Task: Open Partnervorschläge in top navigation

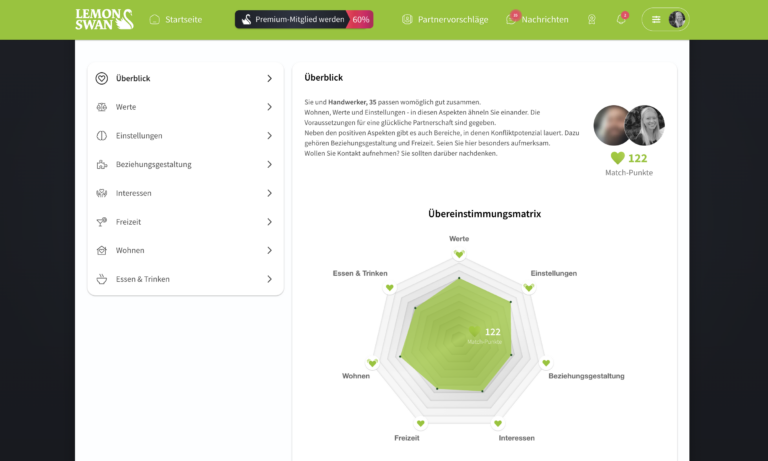Action: pyautogui.click(x=445, y=20)
